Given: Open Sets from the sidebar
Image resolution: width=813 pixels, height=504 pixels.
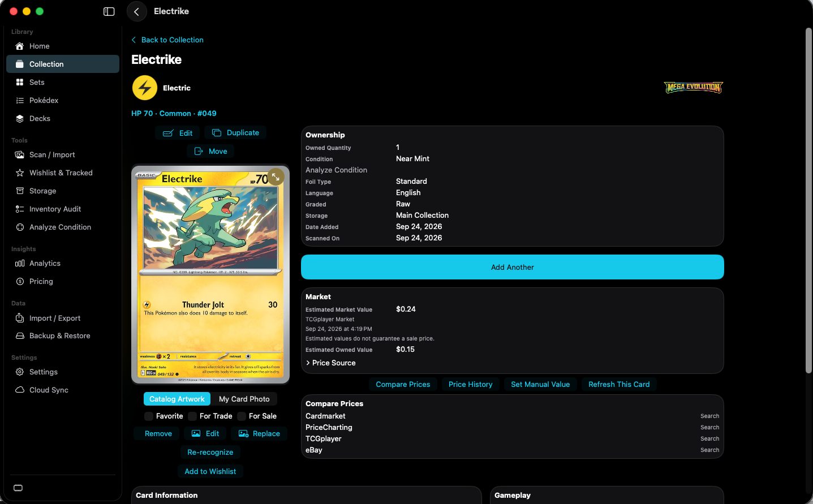Looking at the screenshot, I should click(63, 82).
